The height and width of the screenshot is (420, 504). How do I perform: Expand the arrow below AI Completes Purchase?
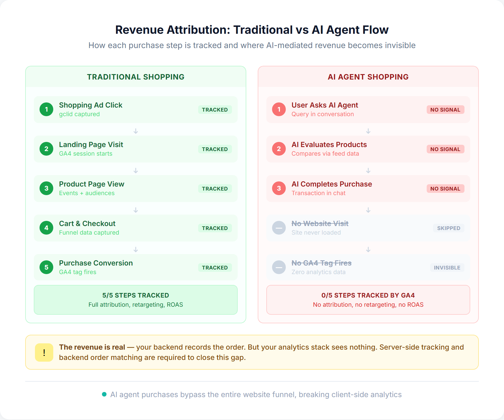(368, 210)
